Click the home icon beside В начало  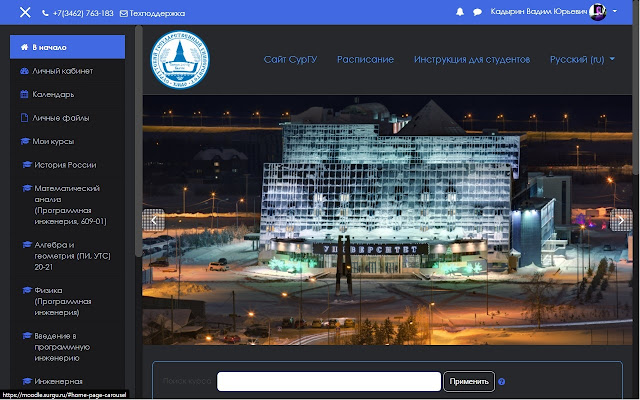tap(24, 47)
